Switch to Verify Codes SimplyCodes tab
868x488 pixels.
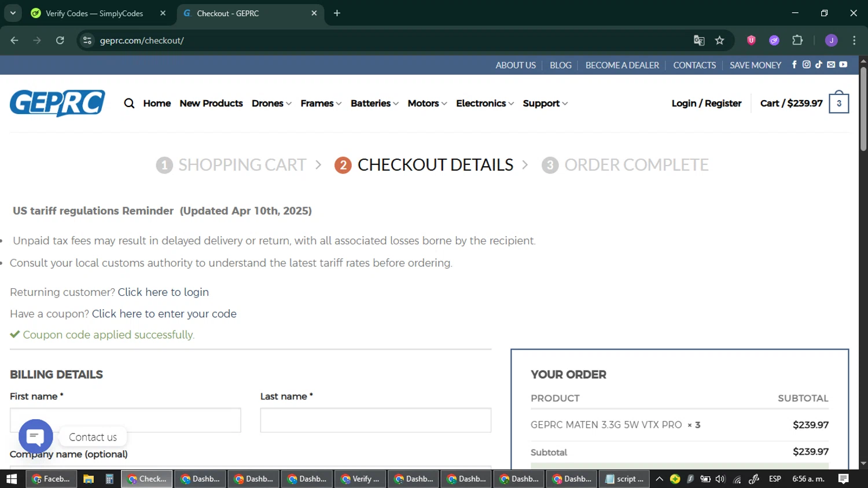coord(95,13)
